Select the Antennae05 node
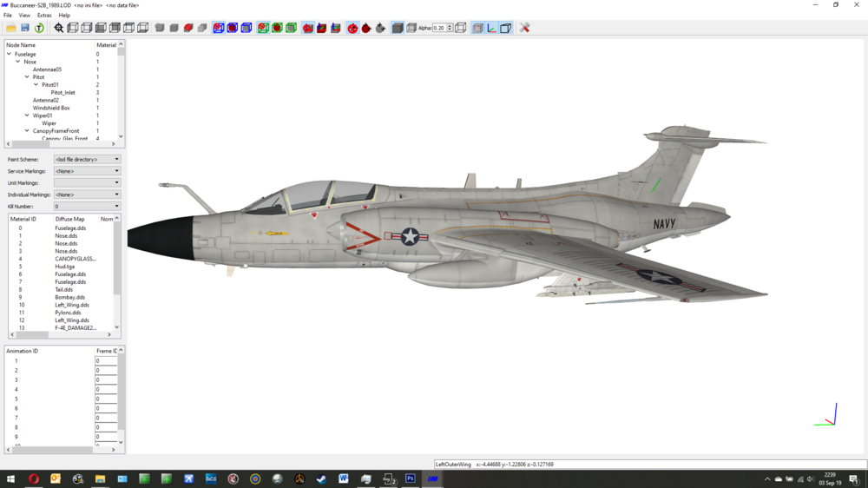The height and width of the screenshot is (488, 868). tap(47, 69)
